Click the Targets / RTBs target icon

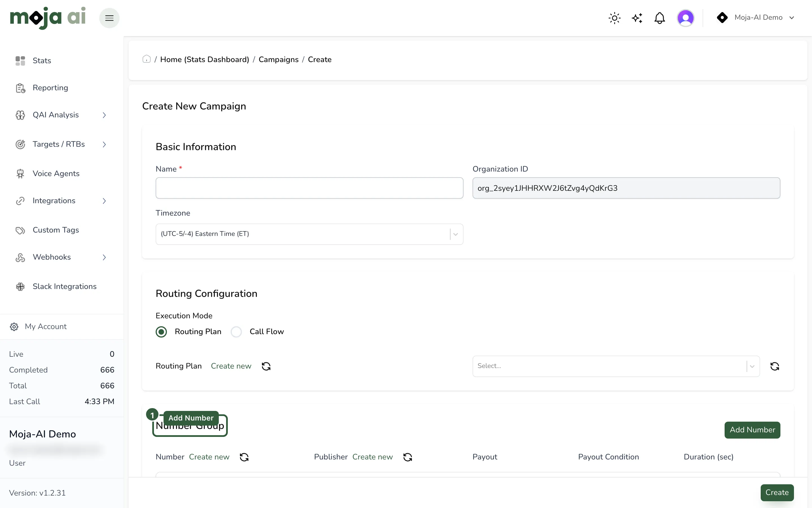(20, 144)
